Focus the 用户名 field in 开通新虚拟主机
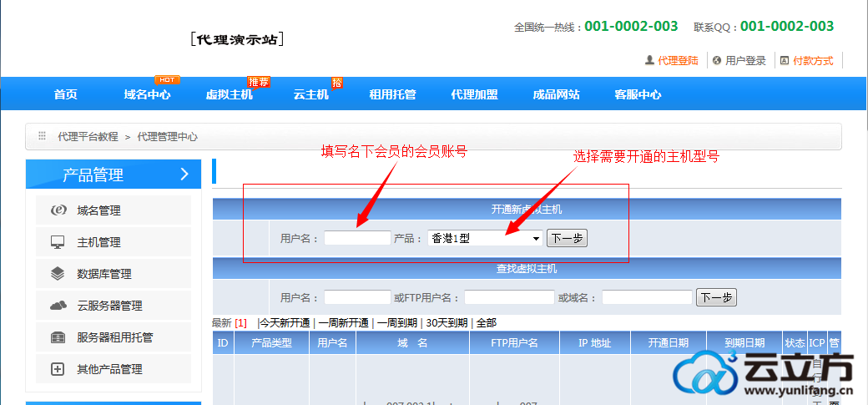 pyautogui.click(x=357, y=238)
